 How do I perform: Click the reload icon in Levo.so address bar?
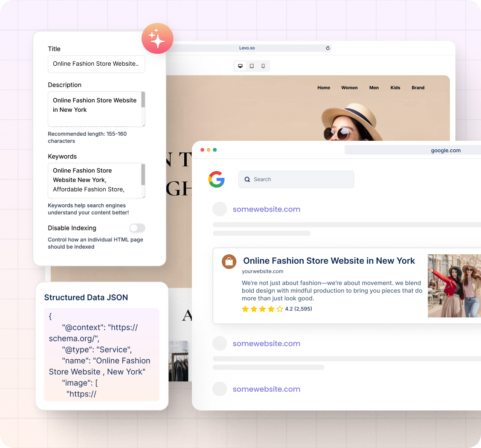pos(327,48)
